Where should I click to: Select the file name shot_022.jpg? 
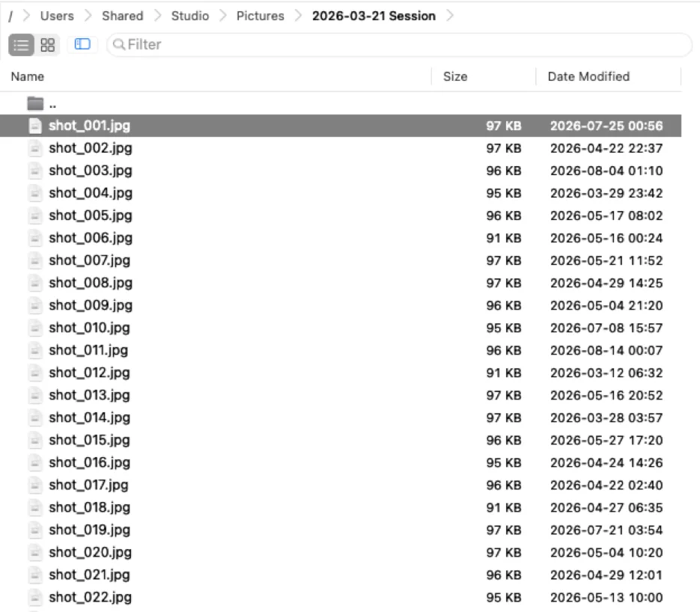tap(90, 597)
